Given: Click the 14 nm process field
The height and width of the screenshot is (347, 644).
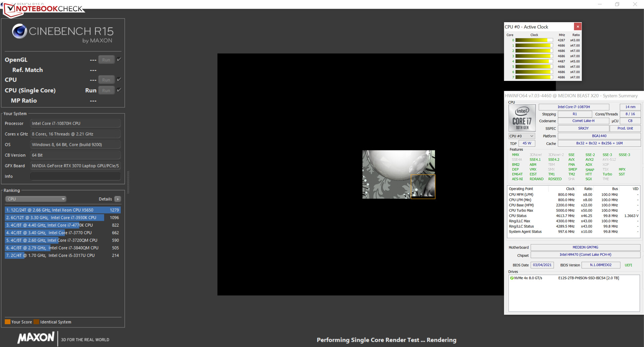Looking at the screenshot, I should 630,107.
